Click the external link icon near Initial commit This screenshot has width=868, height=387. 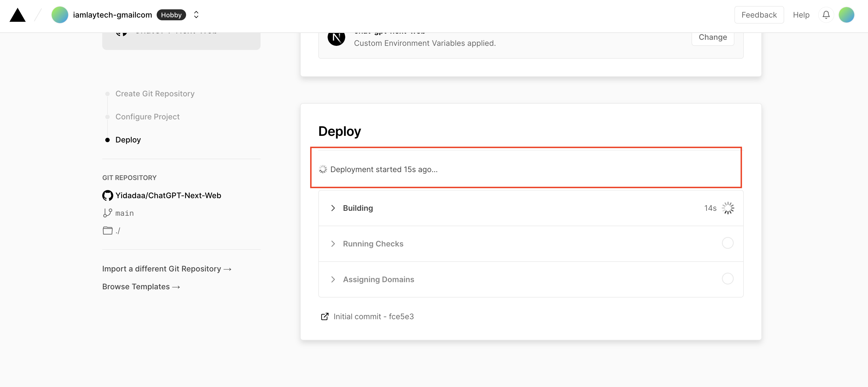coord(325,316)
